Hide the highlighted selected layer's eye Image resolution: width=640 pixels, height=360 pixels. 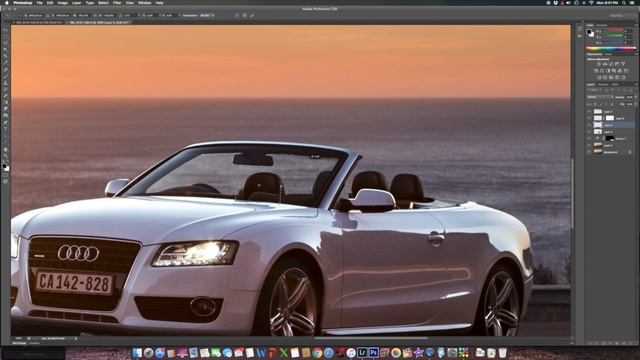click(x=590, y=125)
